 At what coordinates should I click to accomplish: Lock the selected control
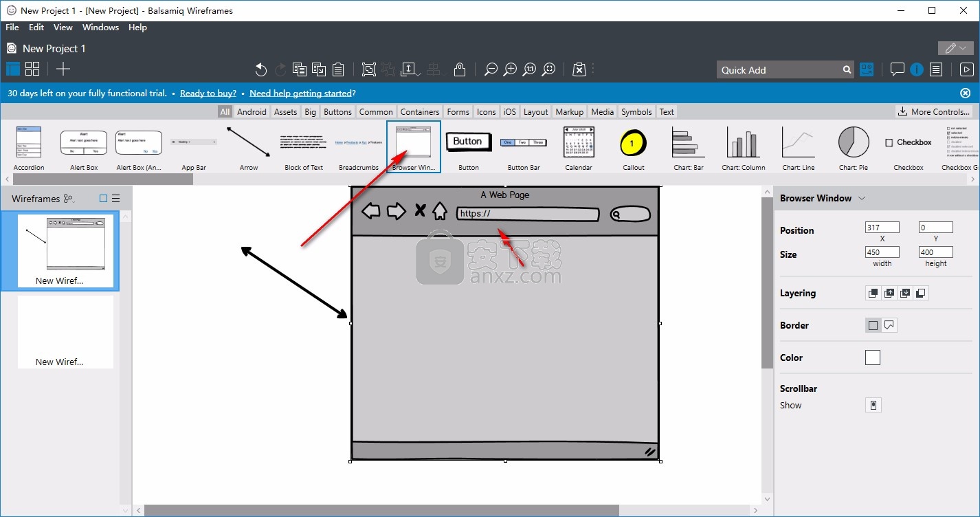pos(460,69)
